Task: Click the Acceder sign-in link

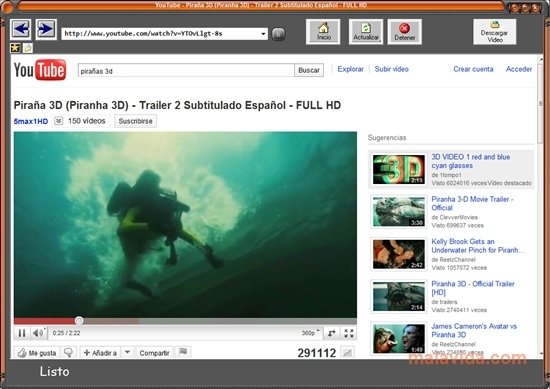Action: 519,69
